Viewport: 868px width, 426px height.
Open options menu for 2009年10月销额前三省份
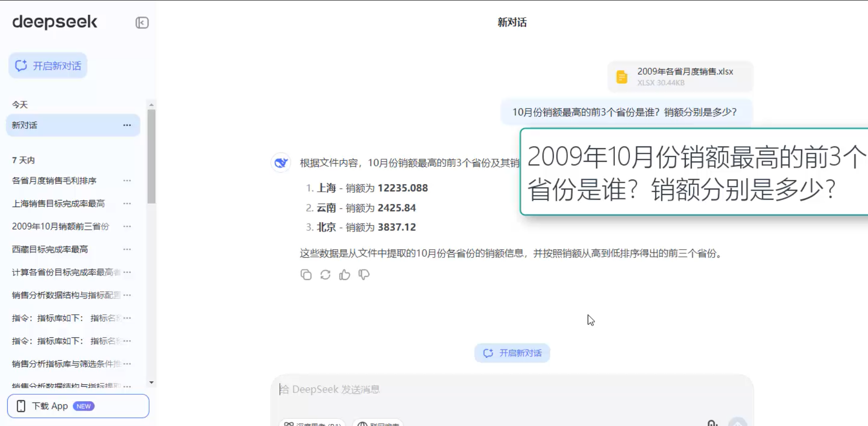coord(127,226)
